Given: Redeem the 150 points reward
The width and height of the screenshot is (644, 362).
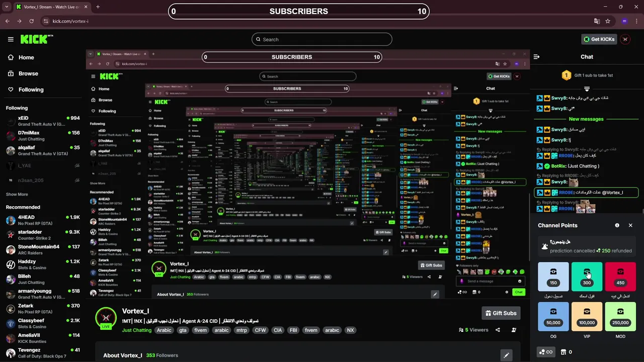Looking at the screenshot, I should coord(553,277).
